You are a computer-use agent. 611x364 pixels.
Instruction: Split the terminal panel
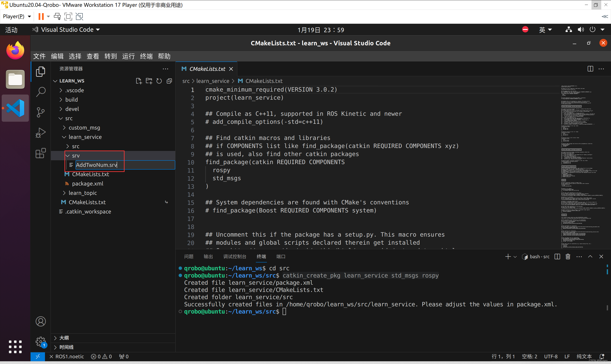557,257
